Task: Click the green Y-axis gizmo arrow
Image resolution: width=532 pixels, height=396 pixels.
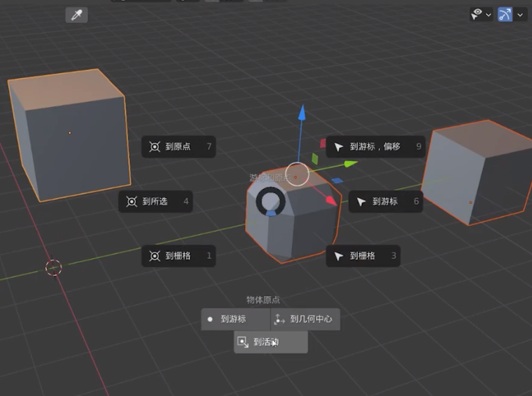Action: 350,164
